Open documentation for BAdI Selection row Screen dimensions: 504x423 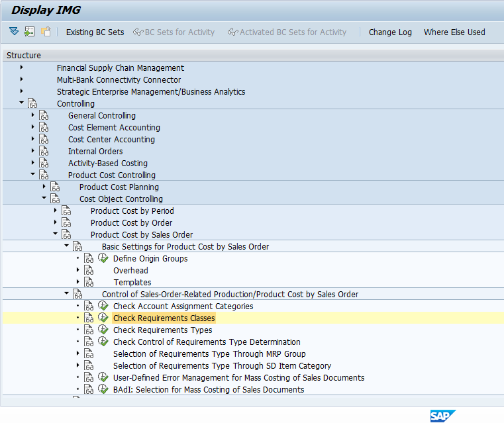(x=89, y=389)
